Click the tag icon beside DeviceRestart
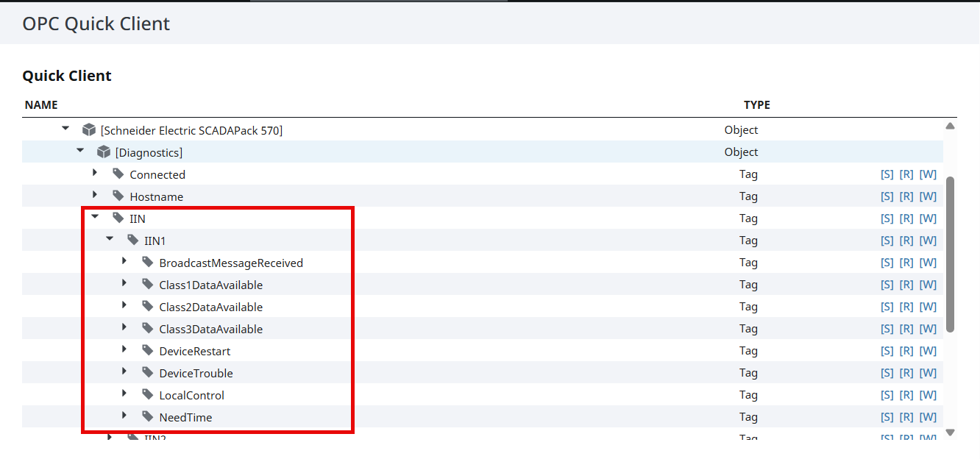Viewport: 980px width, 459px height. click(x=148, y=350)
